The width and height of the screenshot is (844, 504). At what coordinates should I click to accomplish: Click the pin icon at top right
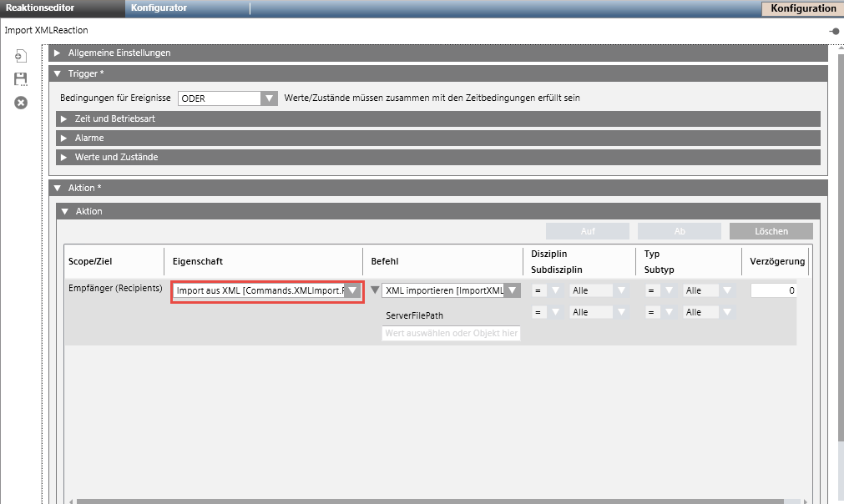(833, 31)
